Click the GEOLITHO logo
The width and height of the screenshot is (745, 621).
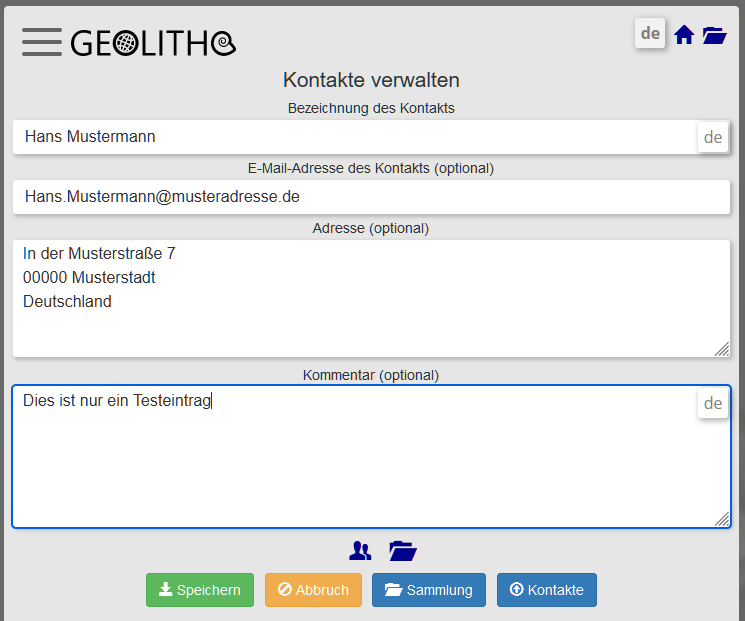[x=153, y=43]
